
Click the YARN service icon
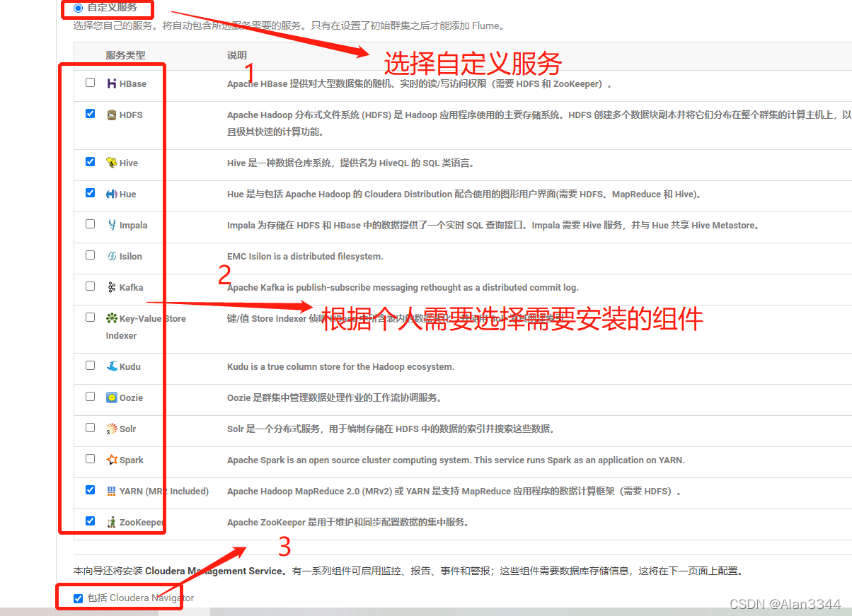click(112, 491)
